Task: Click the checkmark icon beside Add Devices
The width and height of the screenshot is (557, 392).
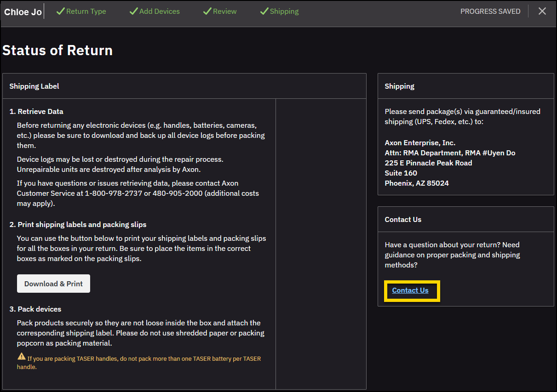Action: [x=134, y=11]
